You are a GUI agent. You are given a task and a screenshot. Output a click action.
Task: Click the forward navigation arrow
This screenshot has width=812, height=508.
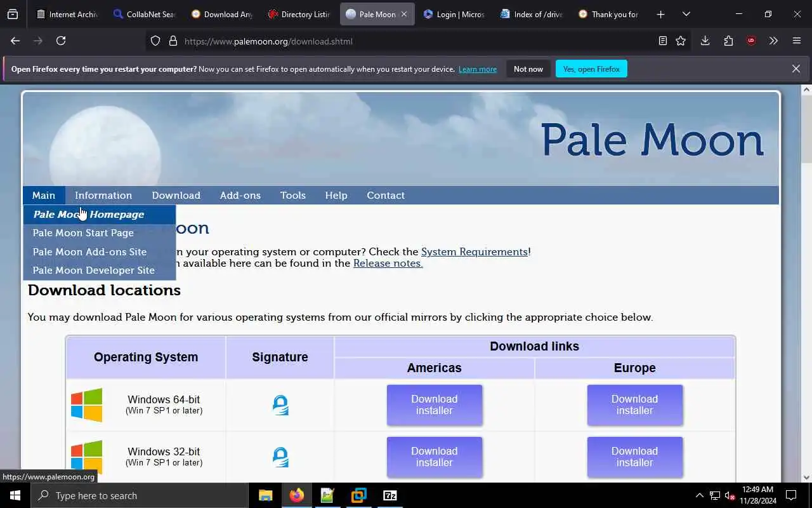click(38, 41)
